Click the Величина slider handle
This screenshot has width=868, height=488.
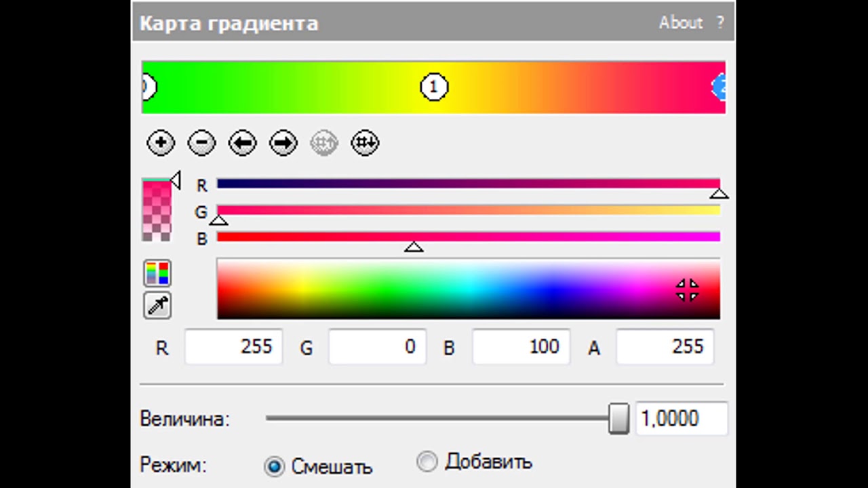[618, 418]
